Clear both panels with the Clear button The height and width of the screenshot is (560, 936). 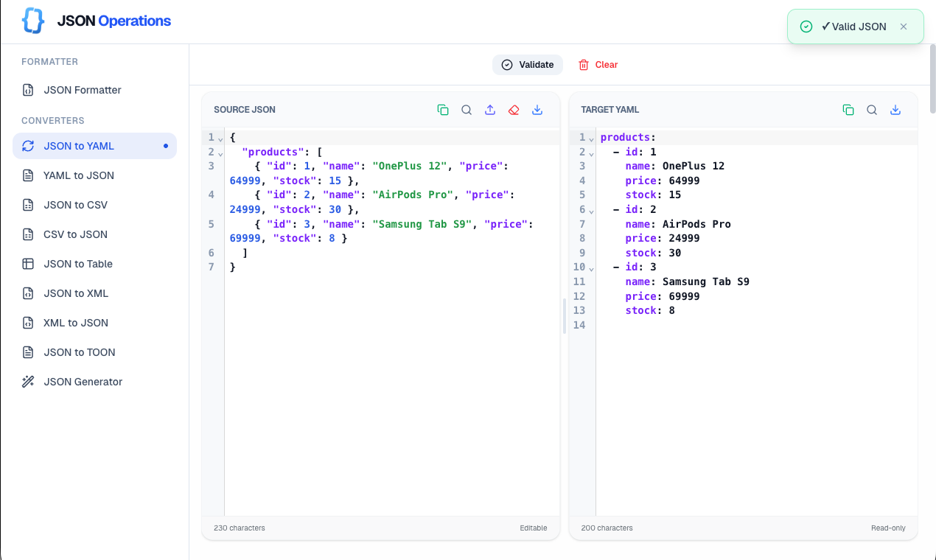click(x=598, y=64)
